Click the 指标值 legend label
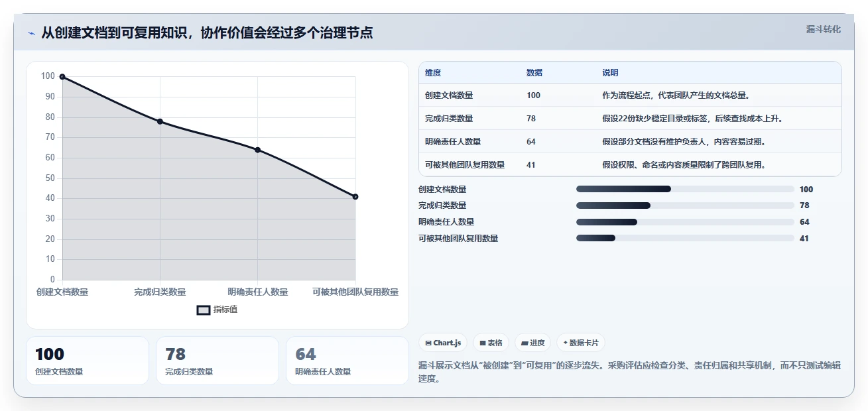 pyautogui.click(x=225, y=310)
